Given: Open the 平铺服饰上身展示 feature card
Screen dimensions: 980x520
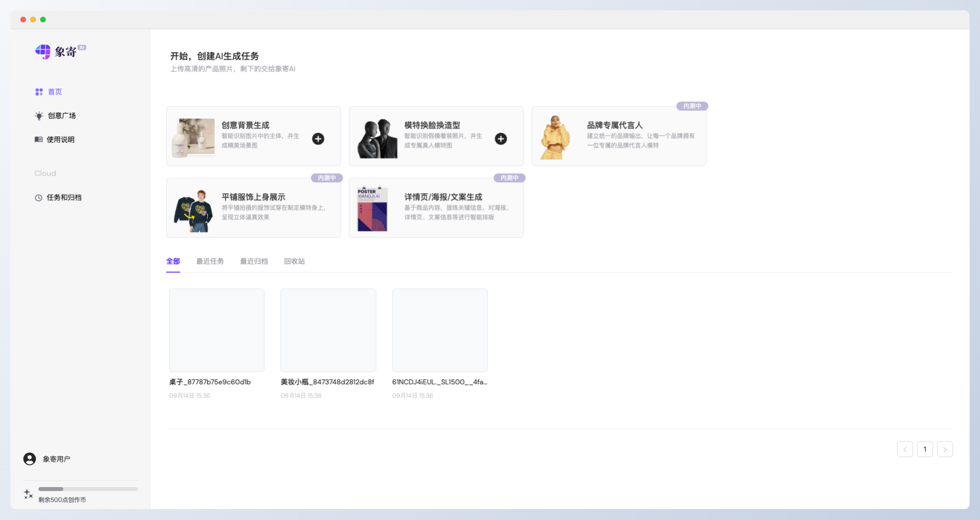Looking at the screenshot, I should 253,208.
